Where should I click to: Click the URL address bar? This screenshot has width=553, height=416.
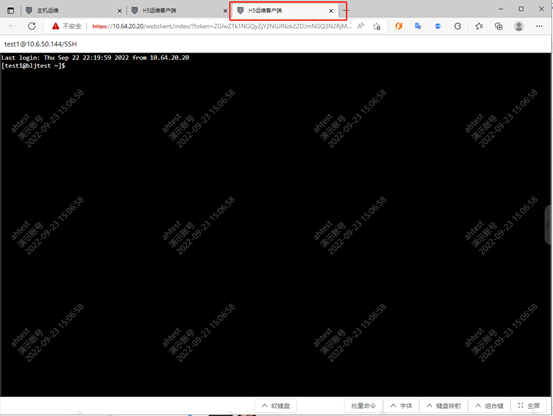[x=221, y=26]
